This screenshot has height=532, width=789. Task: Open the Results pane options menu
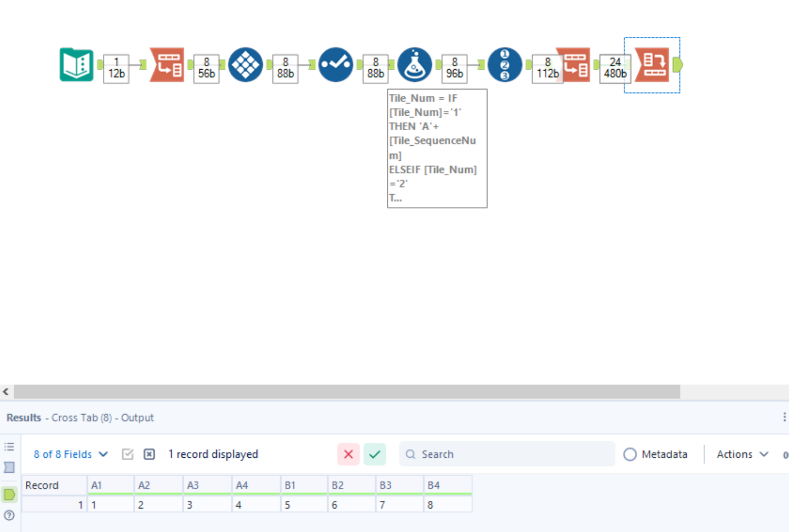pyautogui.click(x=784, y=418)
